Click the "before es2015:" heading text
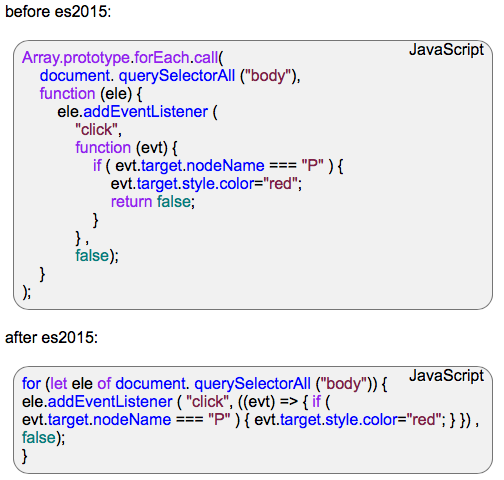The height and width of the screenshot is (480, 504). (x=58, y=12)
